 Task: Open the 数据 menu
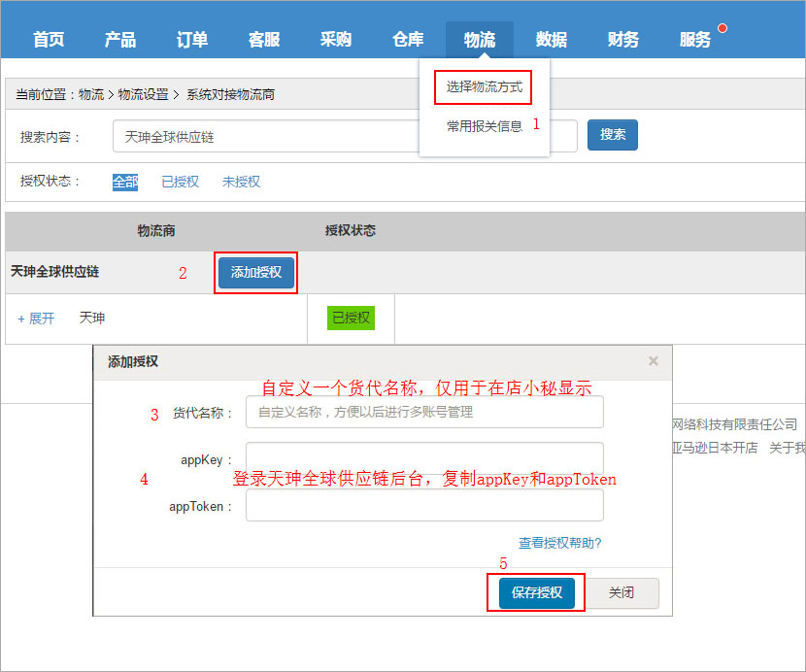[x=552, y=40]
